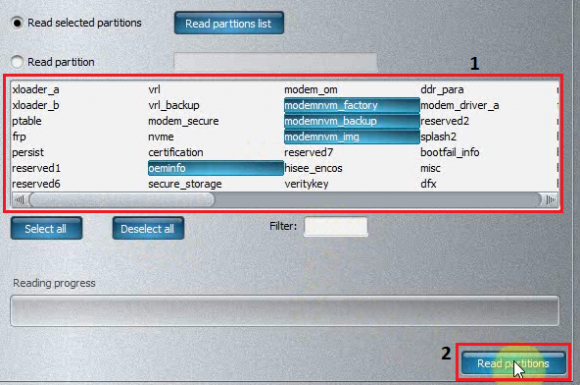Deselect the highlighted oeminfo partition

click(x=216, y=168)
